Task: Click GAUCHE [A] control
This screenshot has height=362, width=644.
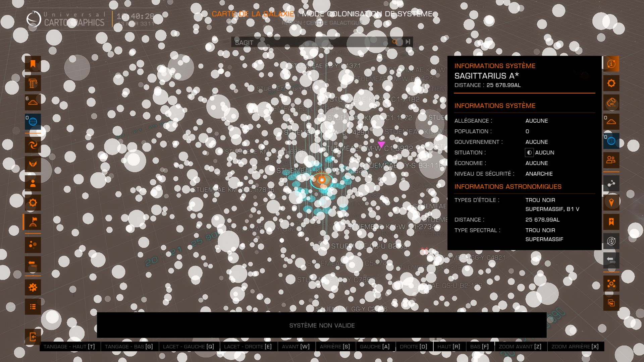Action: tap(375, 347)
